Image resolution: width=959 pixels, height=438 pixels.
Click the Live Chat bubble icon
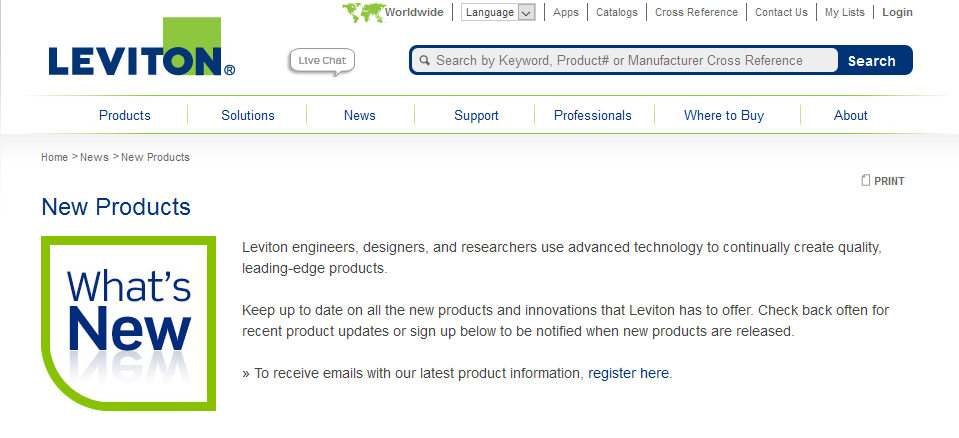322,61
